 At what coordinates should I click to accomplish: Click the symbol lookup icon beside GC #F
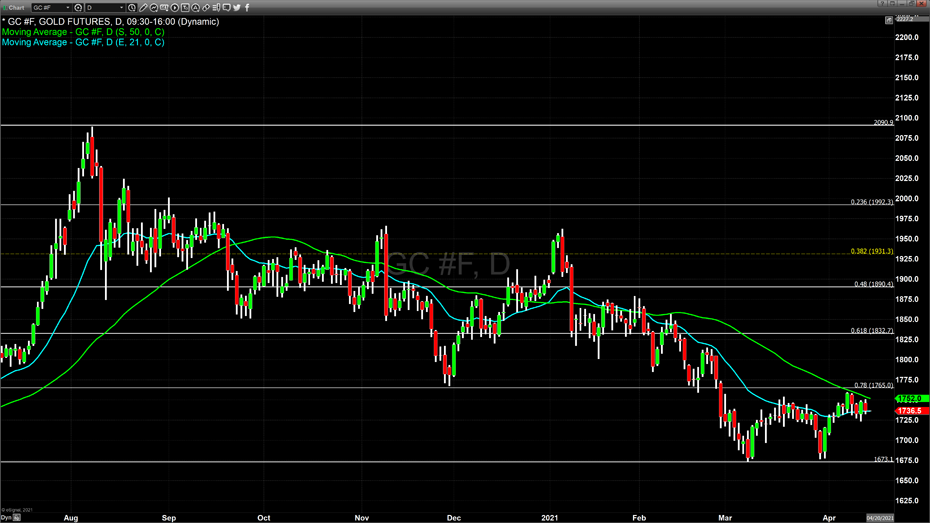(x=78, y=7)
